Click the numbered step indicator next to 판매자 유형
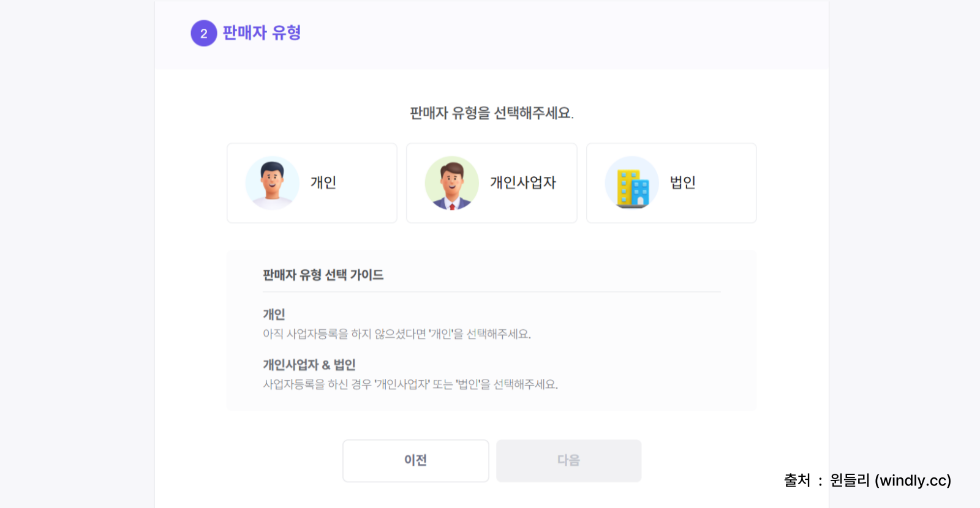Screen dimensions: 980x508 point(203,34)
